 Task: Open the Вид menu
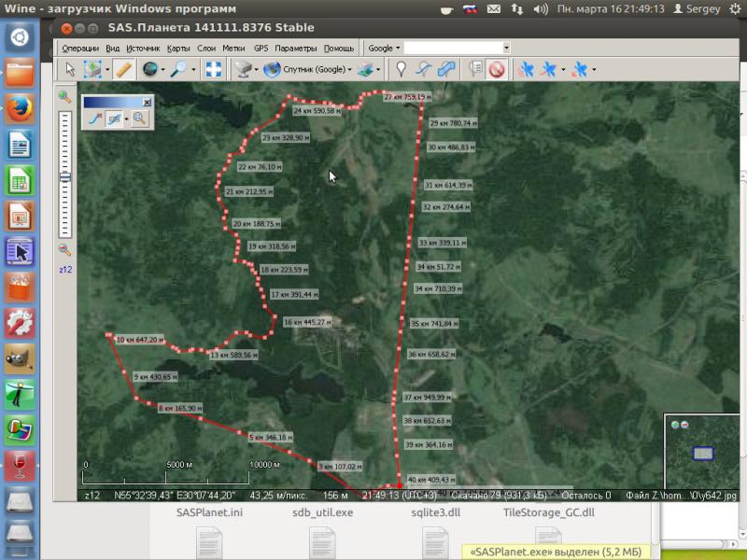coord(112,49)
